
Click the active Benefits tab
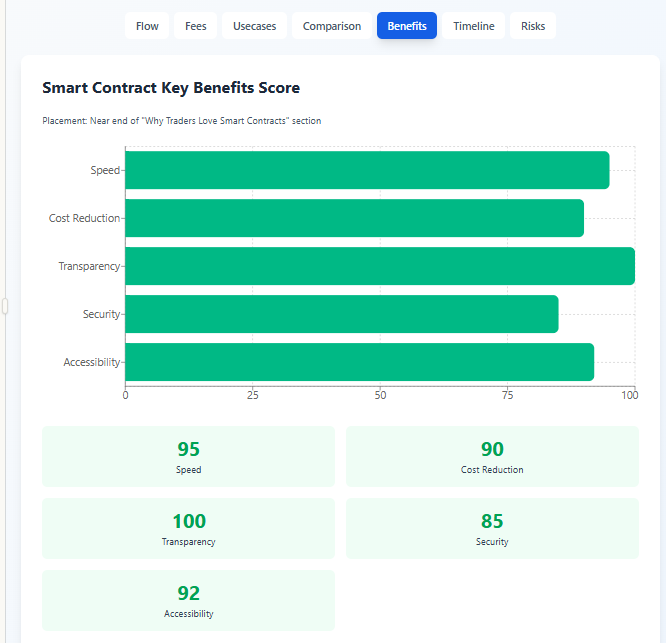(x=407, y=26)
